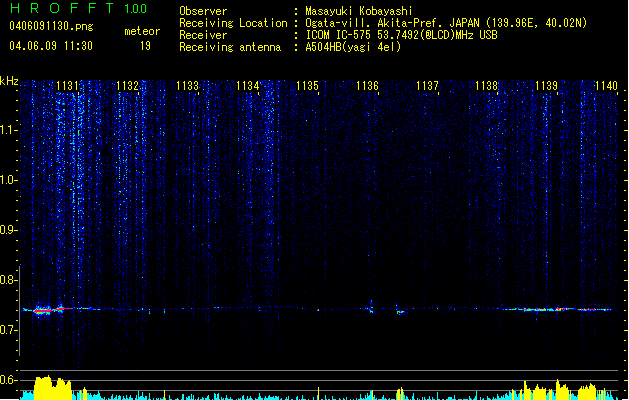The height and width of the screenshot is (400, 629).
Task: Click the 1135 time marker
Action: (x=307, y=86)
